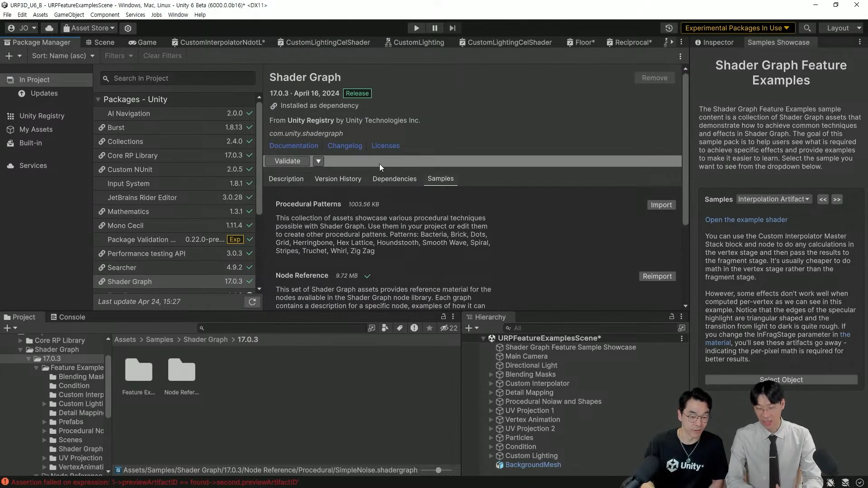Adjust the Project icon size slider
Viewport: 868px width, 488px height.
click(438, 470)
